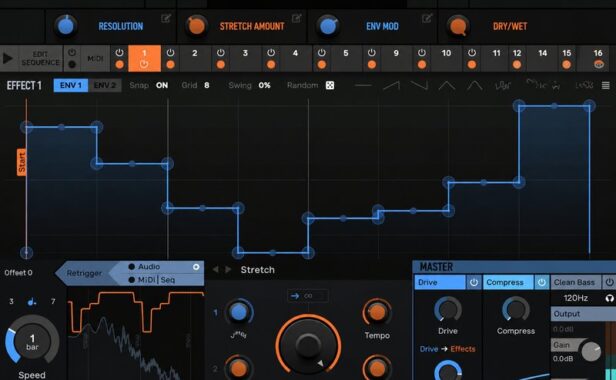This screenshot has height=380, width=616.
Task: Open the edit icon beside RESOLUTION
Action: point(166,18)
